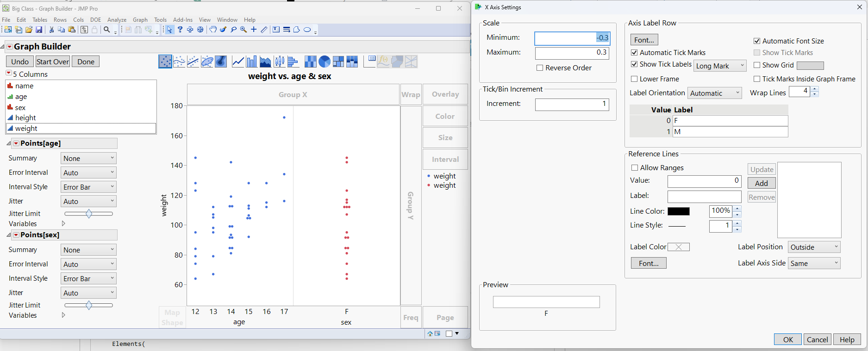
Task: Toggle the Show Grid checkbox
Action: coord(757,65)
